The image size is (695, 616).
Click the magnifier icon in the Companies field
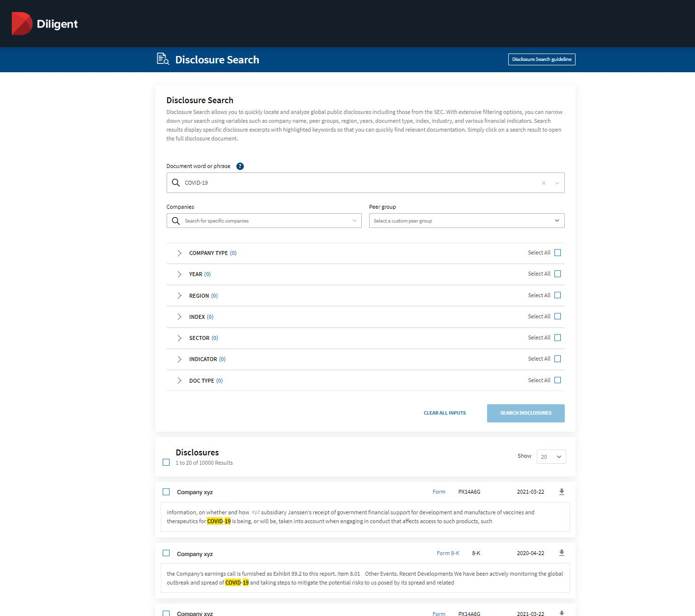coord(175,221)
